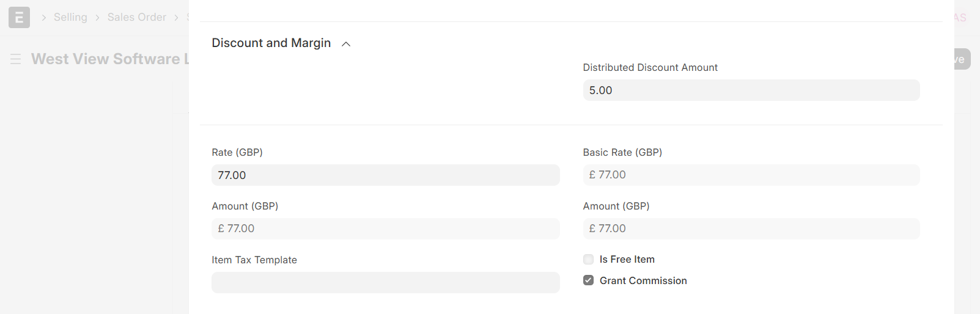The image size is (980, 314).
Task: Toggle the sidebar hamburger menu icon
Action: pyautogui.click(x=16, y=59)
